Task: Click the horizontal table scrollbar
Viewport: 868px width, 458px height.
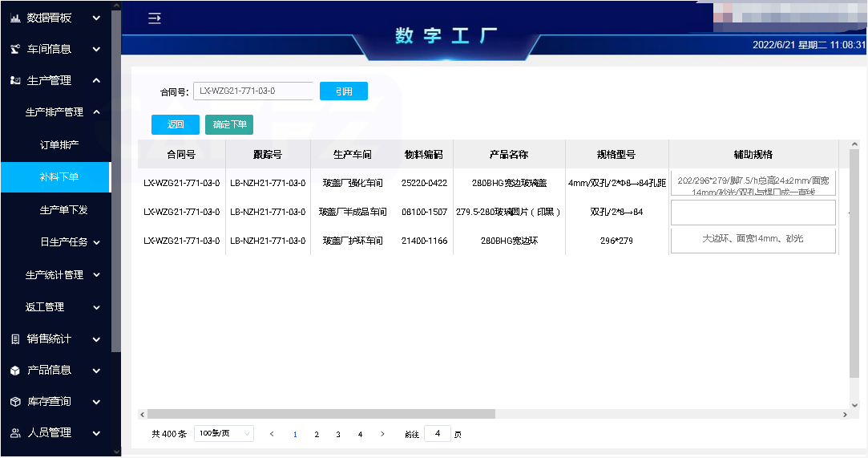Action: [321, 414]
